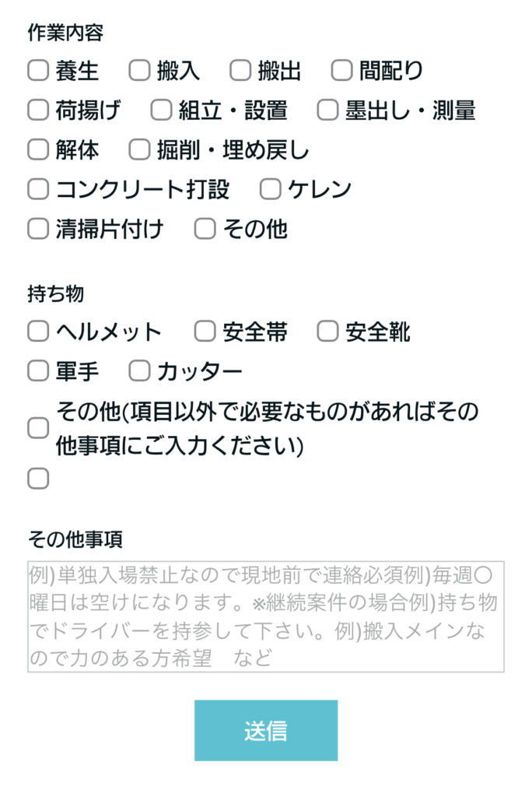Check the 安全帯 checkbox
The width and height of the screenshot is (532, 797).
[205, 332]
